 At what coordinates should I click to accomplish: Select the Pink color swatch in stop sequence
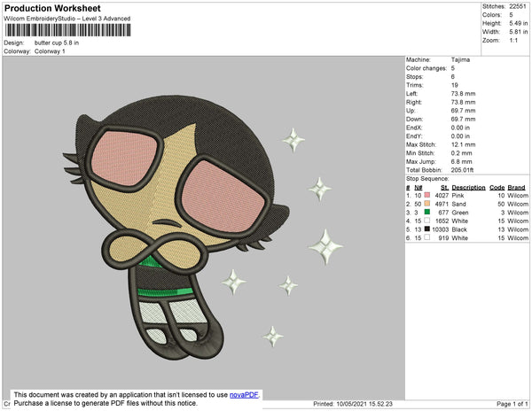point(427,195)
